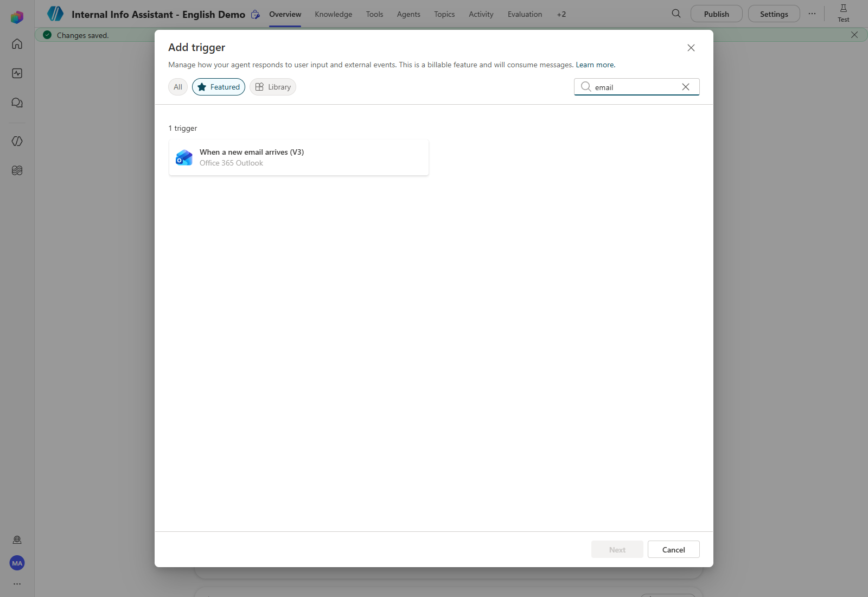The width and height of the screenshot is (868, 597).
Task: Open the Flows sidebar icon
Action: [x=17, y=141]
